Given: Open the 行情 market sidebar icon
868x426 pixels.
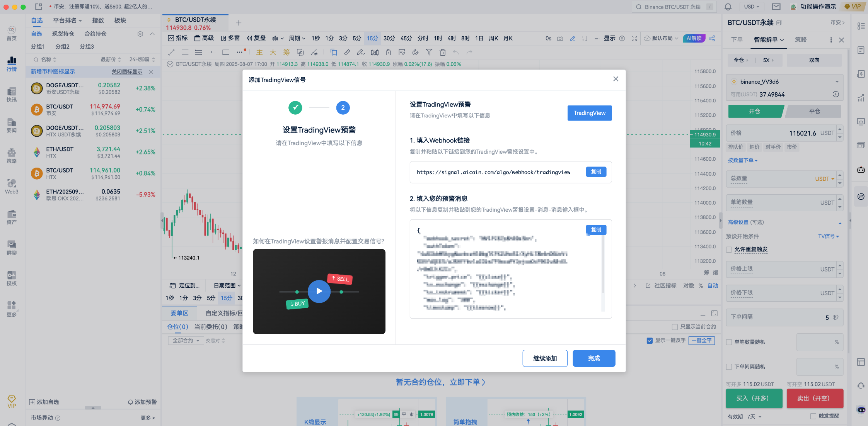Looking at the screenshot, I should click(x=12, y=64).
